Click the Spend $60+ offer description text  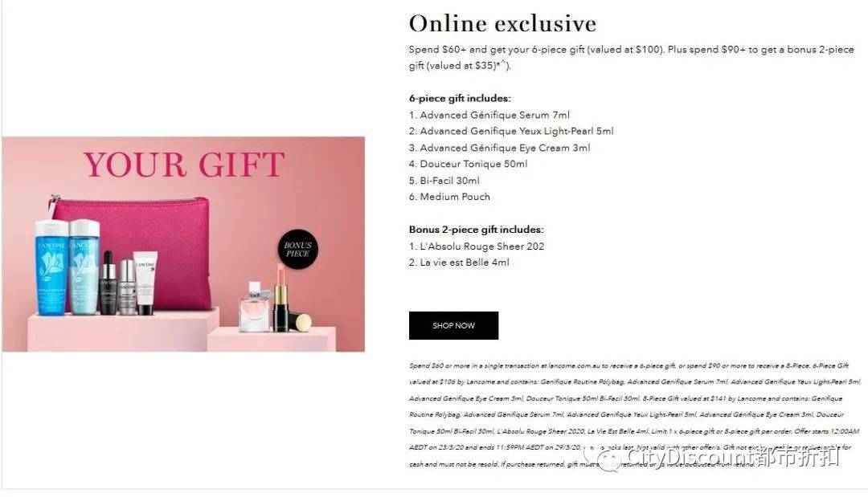631,58
